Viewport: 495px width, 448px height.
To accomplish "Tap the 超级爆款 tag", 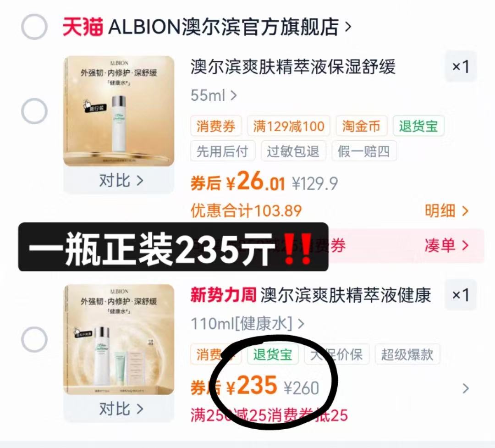I will (x=407, y=354).
